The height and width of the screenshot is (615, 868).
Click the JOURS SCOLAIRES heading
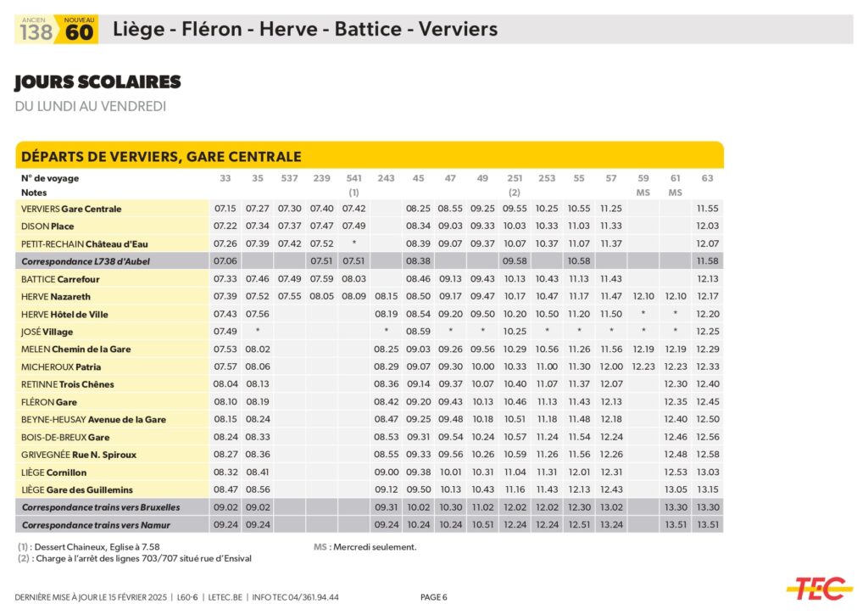click(97, 82)
